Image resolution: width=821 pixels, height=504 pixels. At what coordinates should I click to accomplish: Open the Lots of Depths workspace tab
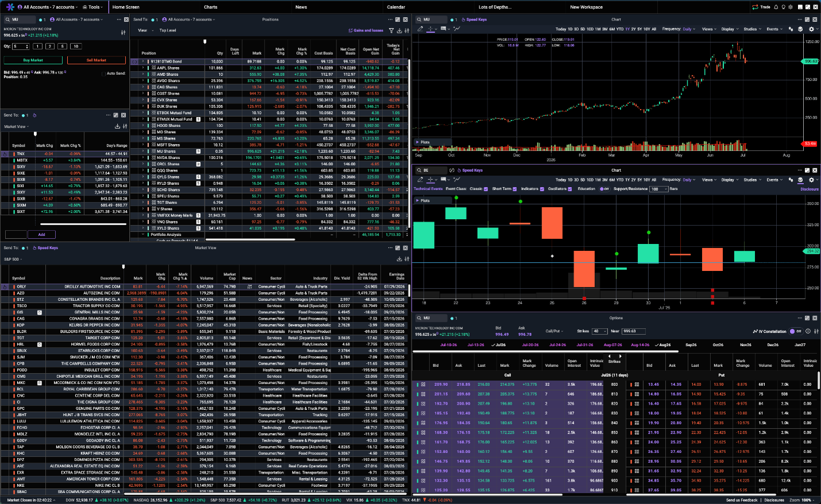[x=494, y=7]
